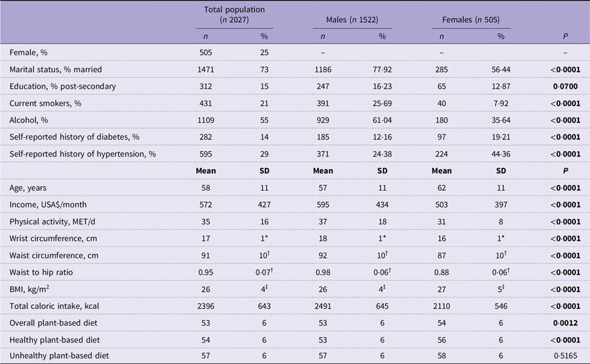Select the 0·5165 P value in last row
The image size is (590, 364).
pos(565,356)
